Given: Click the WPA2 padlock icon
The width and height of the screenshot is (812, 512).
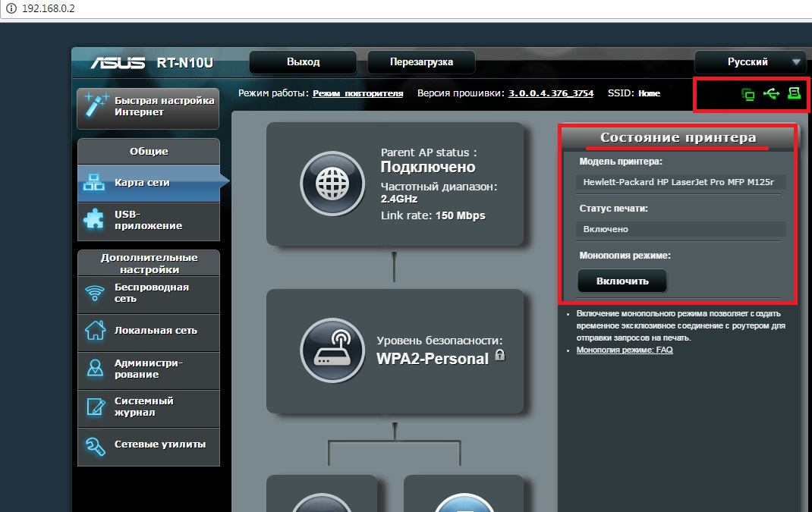Looking at the screenshot, I should [500, 355].
